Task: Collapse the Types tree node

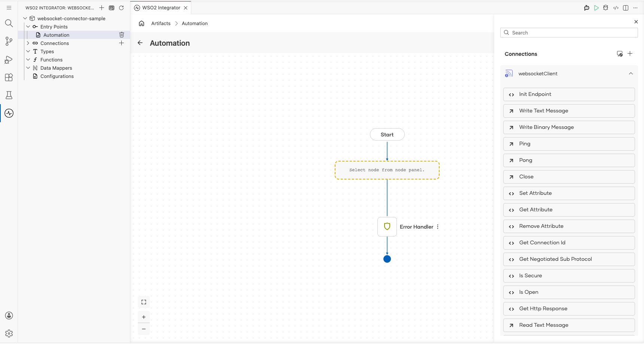Action: tap(28, 51)
